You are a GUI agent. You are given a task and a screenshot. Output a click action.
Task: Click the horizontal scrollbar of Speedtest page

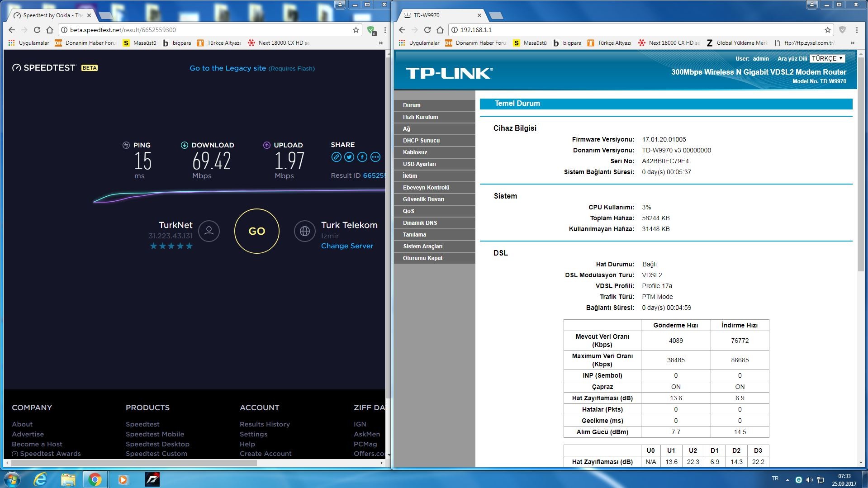point(134,463)
